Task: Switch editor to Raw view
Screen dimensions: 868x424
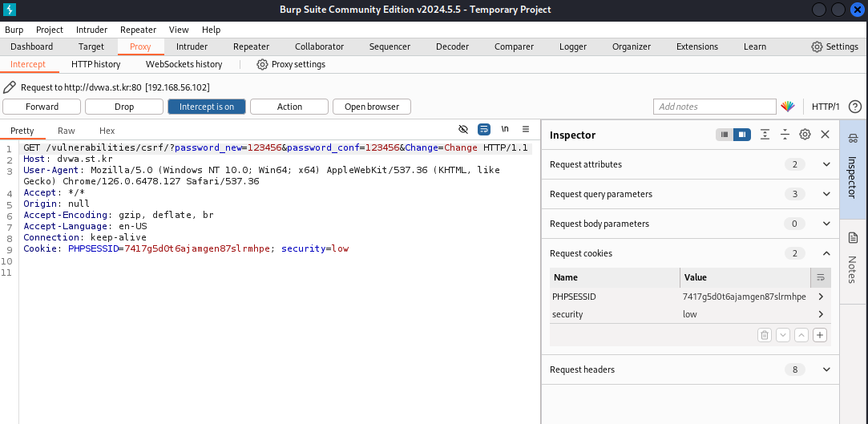Action: point(67,131)
